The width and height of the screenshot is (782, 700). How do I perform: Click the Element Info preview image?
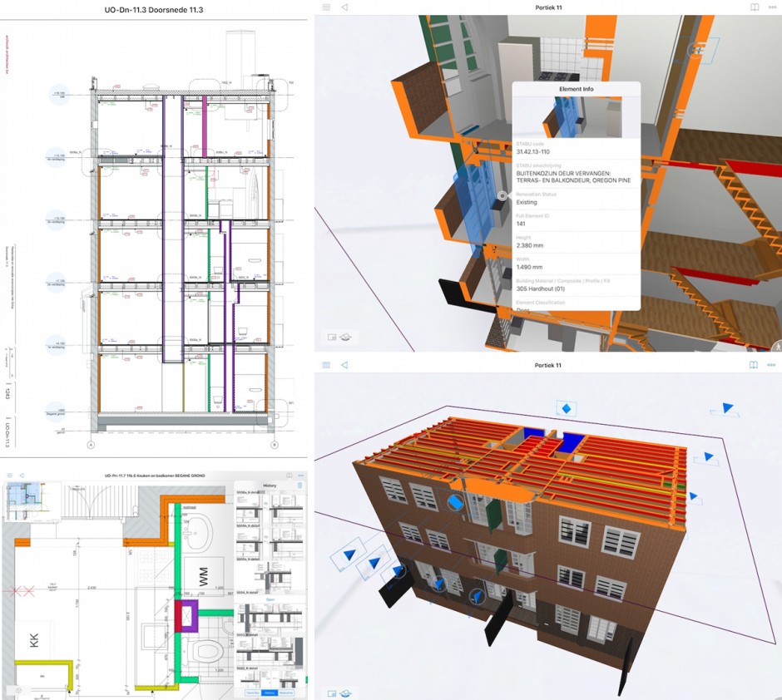click(576, 117)
